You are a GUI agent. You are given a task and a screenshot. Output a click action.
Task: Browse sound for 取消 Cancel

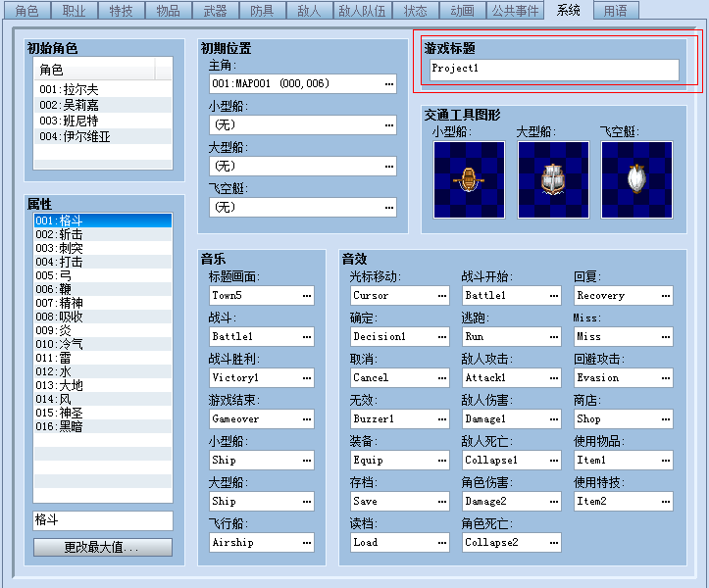(x=441, y=378)
